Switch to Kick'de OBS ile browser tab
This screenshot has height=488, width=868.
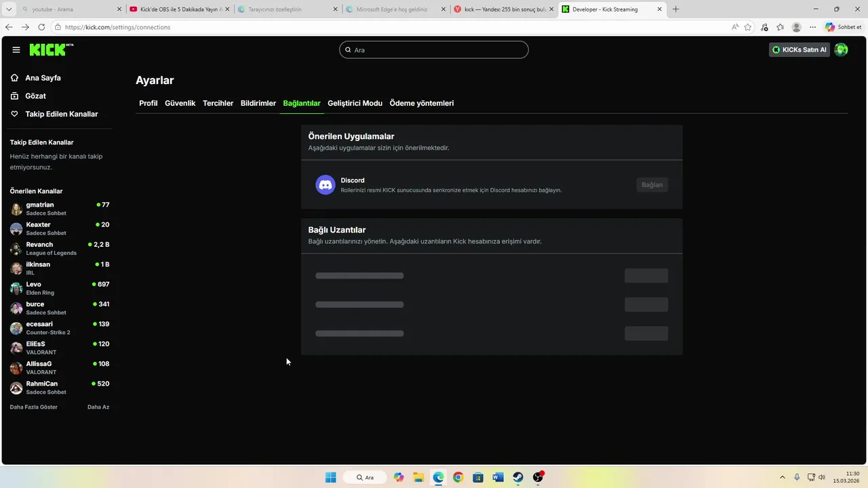point(179,9)
